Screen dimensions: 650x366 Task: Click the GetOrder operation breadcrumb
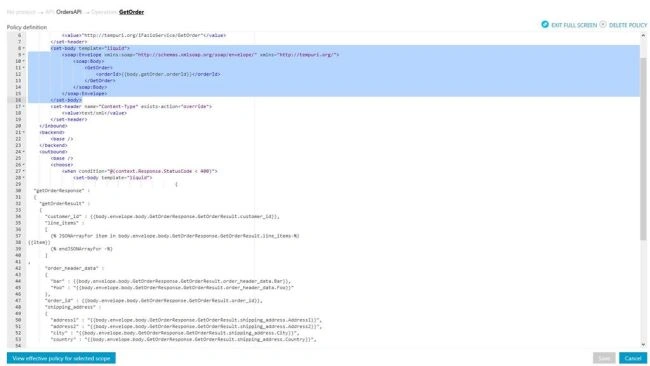[131, 12]
